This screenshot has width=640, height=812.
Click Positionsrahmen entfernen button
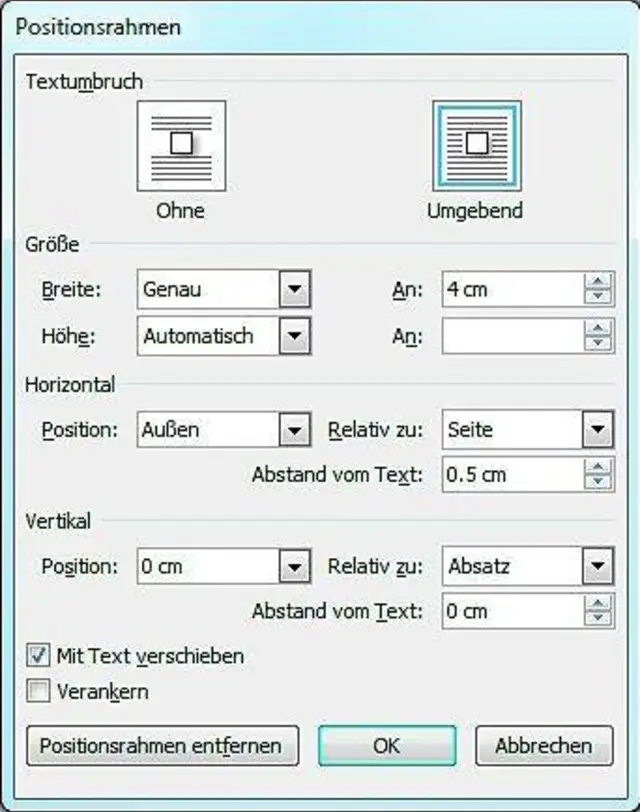162,746
